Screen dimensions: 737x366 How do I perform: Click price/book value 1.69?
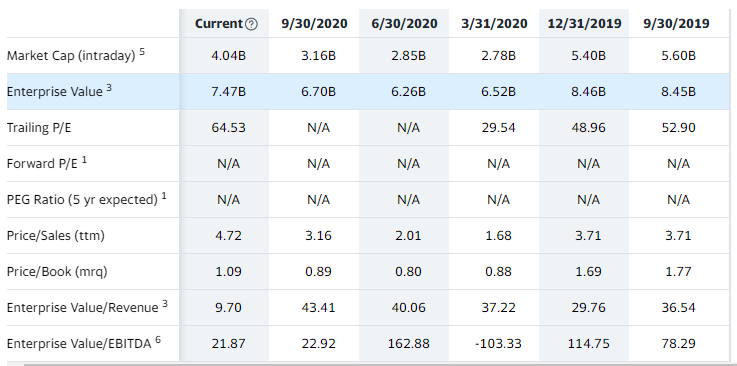588,271
